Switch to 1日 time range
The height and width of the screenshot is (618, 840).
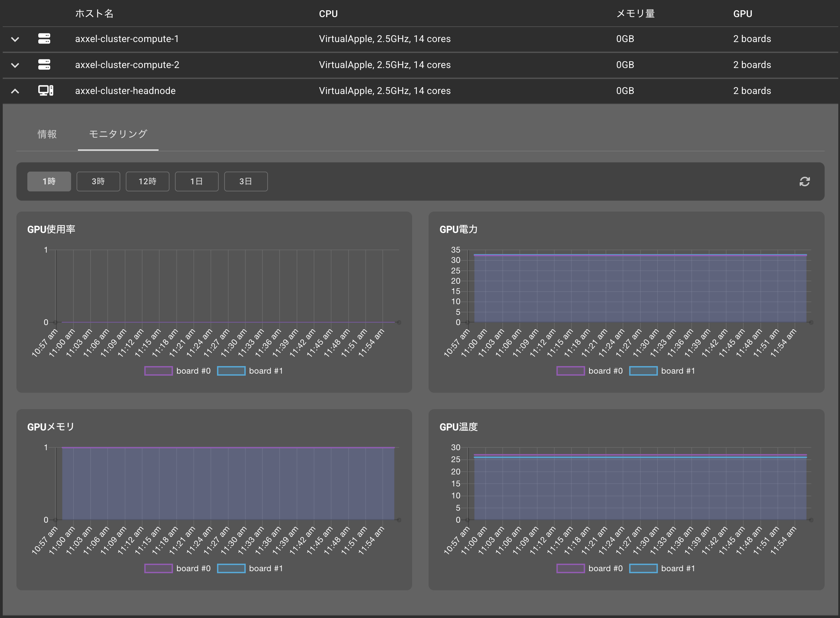tap(197, 182)
